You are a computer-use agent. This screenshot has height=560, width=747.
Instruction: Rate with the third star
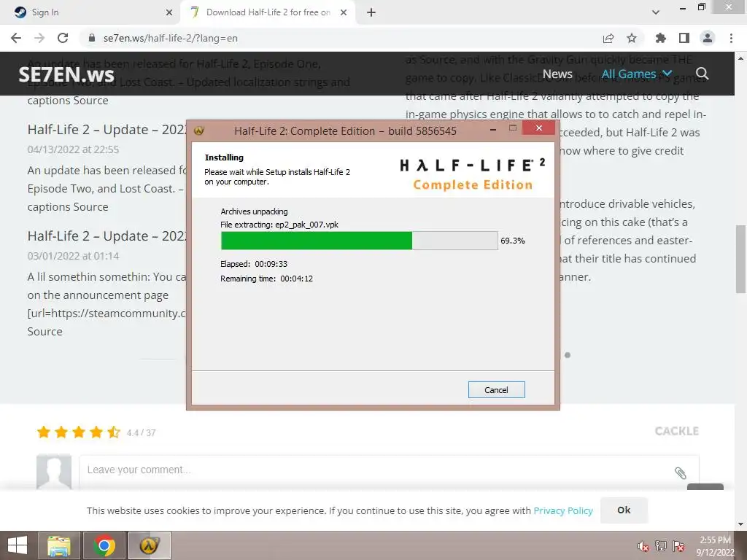tap(79, 432)
